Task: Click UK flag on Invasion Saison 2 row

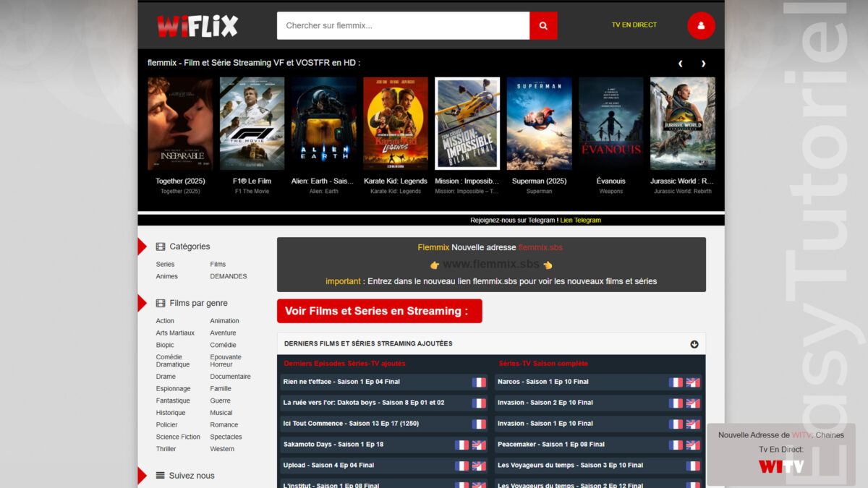Action: (693, 403)
